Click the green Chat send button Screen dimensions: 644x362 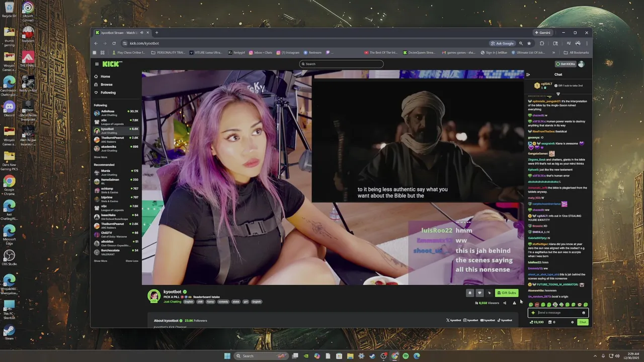pos(583,322)
